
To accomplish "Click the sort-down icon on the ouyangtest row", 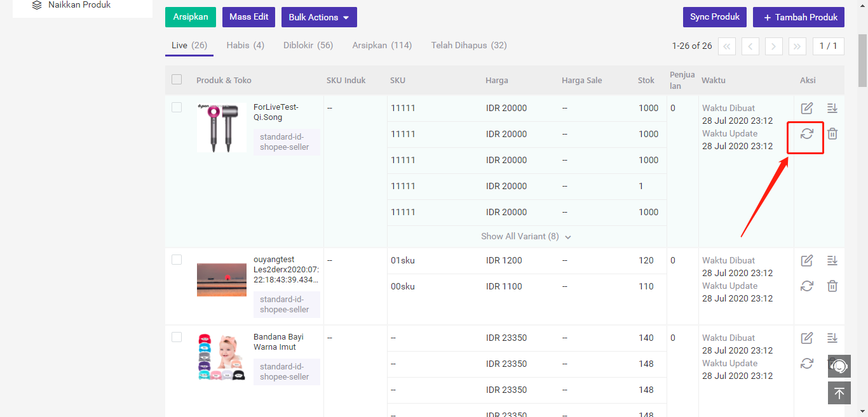I will [x=832, y=261].
